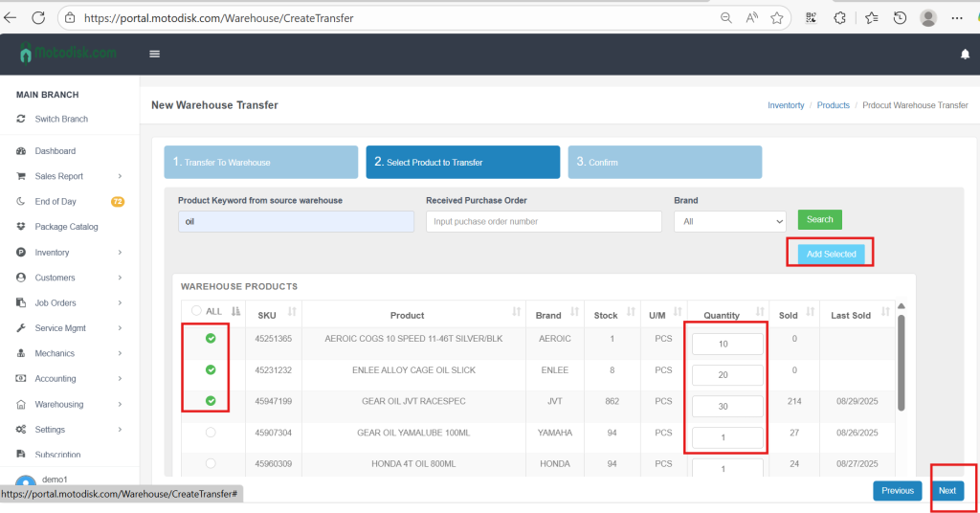The width and height of the screenshot is (980, 513).
Task: Click the browser back arrow
Action: [x=11, y=17]
